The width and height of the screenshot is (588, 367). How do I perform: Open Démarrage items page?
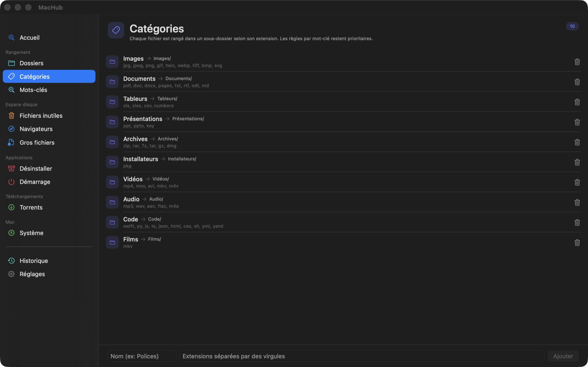coord(49,182)
